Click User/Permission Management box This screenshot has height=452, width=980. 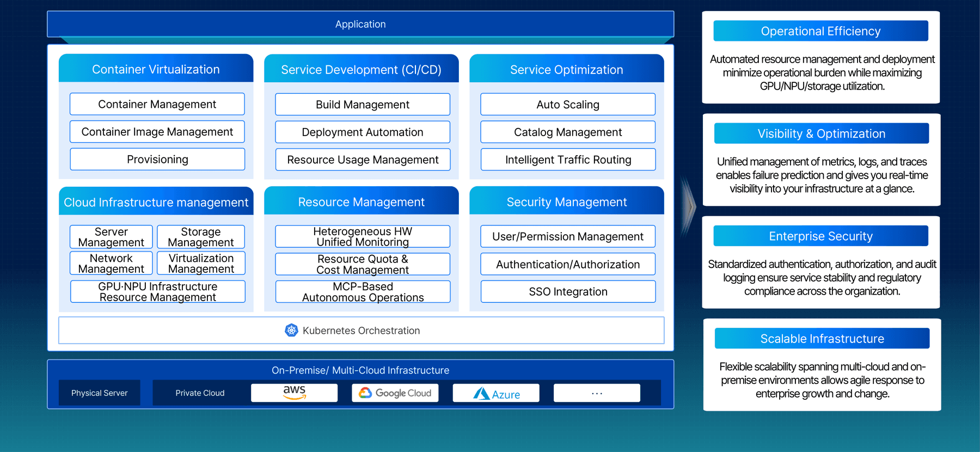coord(568,236)
